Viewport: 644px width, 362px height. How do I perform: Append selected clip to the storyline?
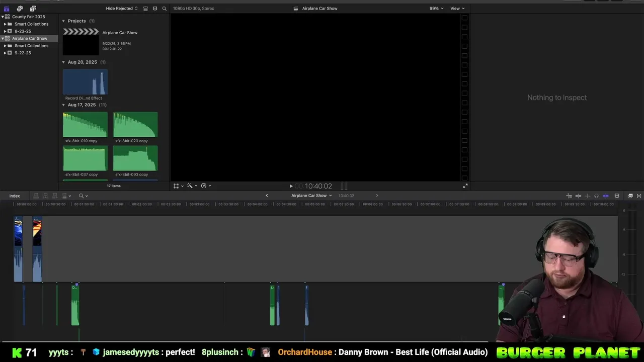[x=55, y=196]
